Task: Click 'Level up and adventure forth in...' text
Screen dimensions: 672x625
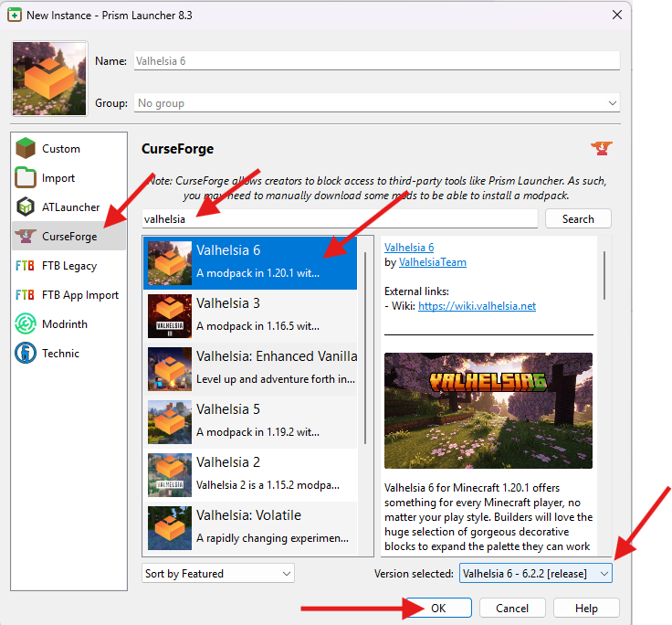Action: (x=276, y=379)
